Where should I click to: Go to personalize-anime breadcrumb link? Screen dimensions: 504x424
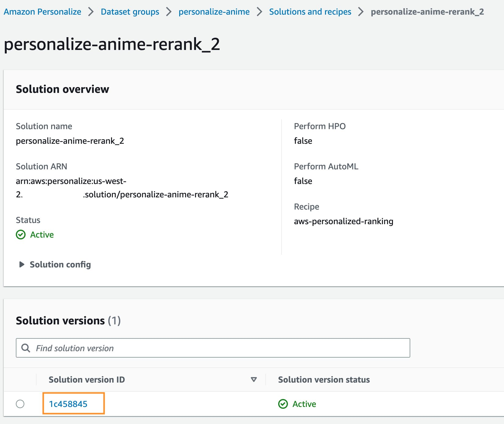pyautogui.click(x=214, y=12)
